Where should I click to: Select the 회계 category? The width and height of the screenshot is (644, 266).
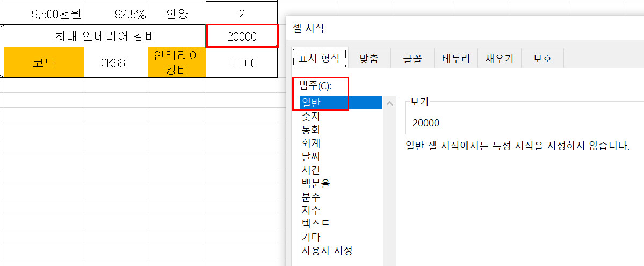pyautogui.click(x=341, y=143)
